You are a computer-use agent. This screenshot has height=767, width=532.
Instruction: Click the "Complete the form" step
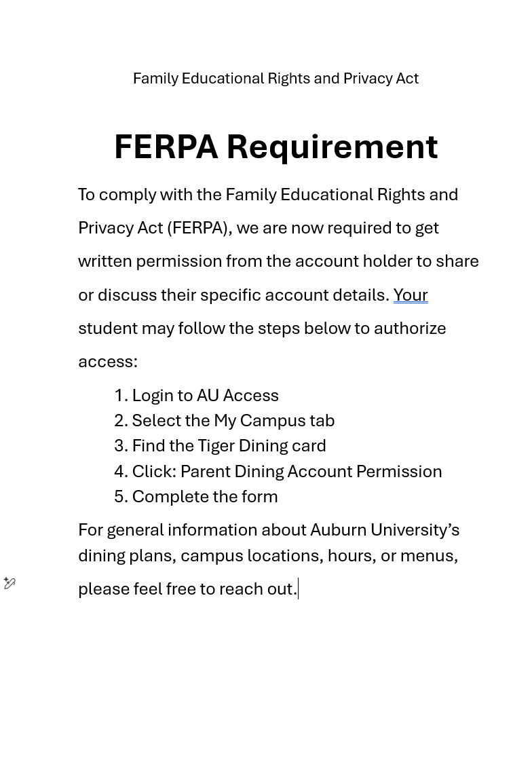(205, 496)
